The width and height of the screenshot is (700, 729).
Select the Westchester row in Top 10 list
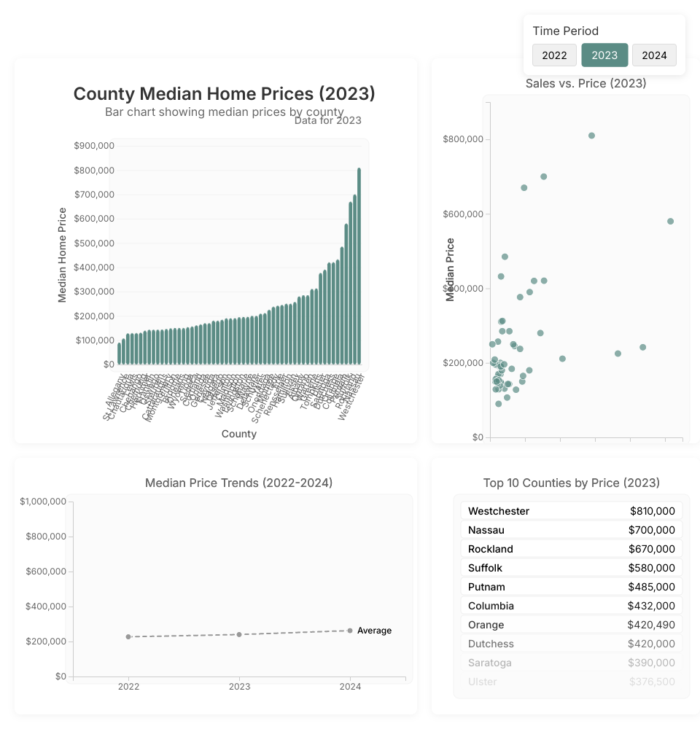pyautogui.click(x=572, y=511)
